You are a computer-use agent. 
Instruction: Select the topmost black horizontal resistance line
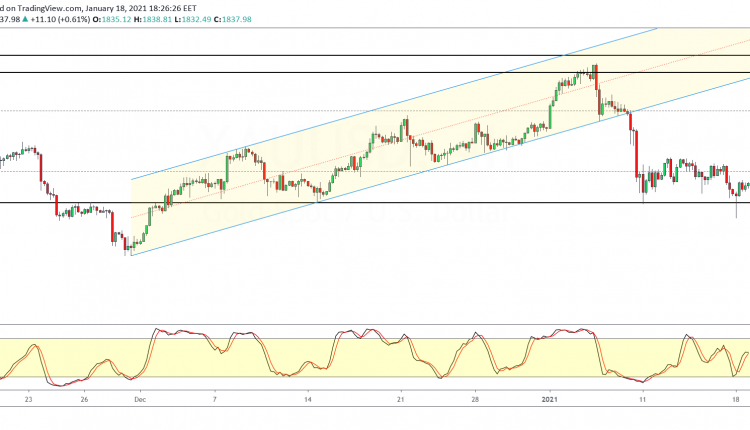pos(300,55)
